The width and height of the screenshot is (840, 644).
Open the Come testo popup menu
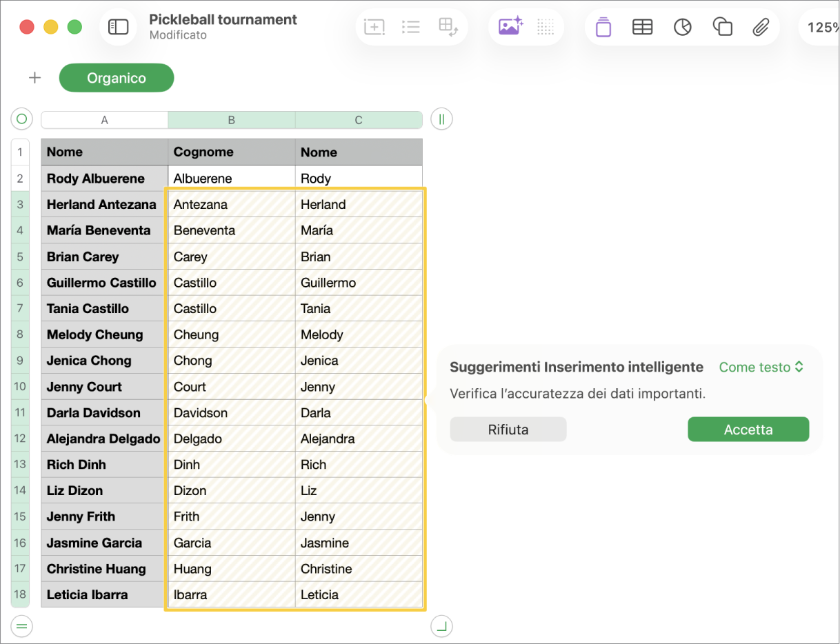[x=761, y=368]
